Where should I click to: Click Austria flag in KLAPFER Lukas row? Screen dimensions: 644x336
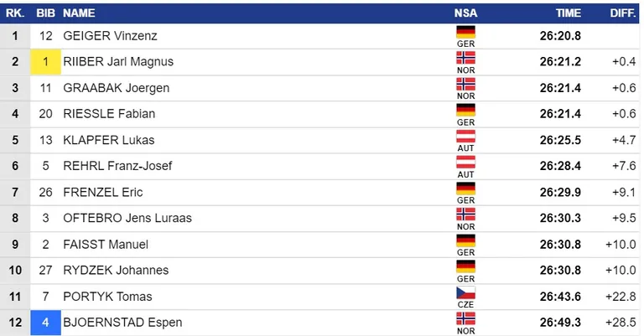coord(465,136)
